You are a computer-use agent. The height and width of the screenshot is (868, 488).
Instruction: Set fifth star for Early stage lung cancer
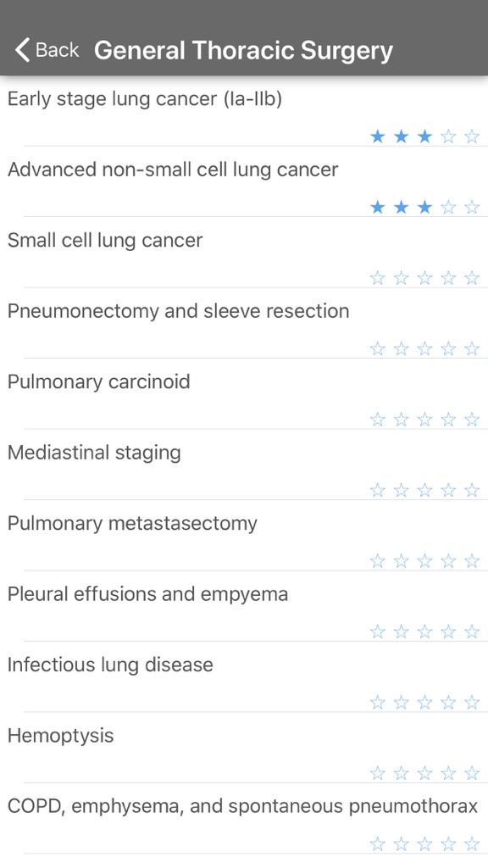point(471,136)
